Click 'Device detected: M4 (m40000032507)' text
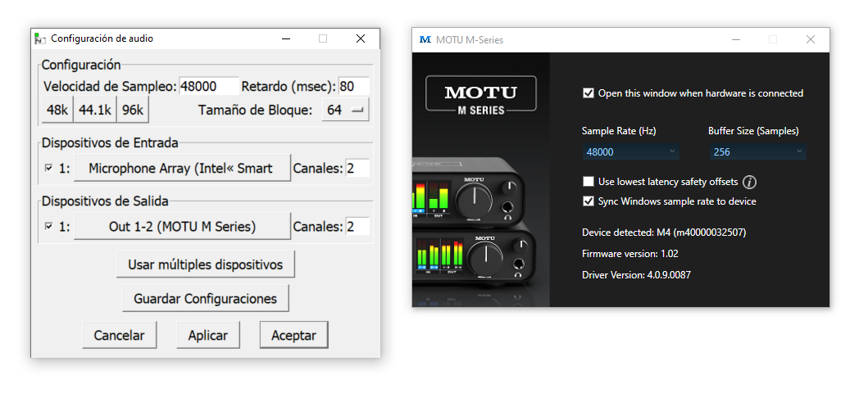 pyautogui.click(x=664, y=233)
